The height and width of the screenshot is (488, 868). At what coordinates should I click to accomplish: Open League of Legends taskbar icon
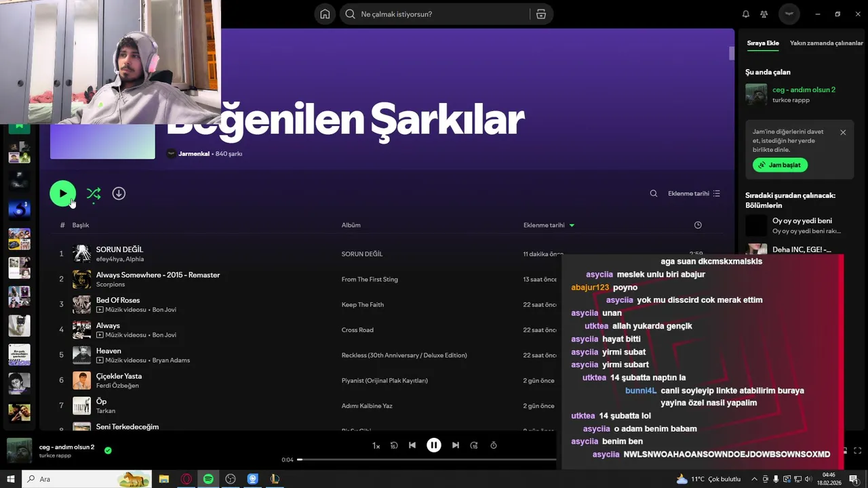click(275, 479)
